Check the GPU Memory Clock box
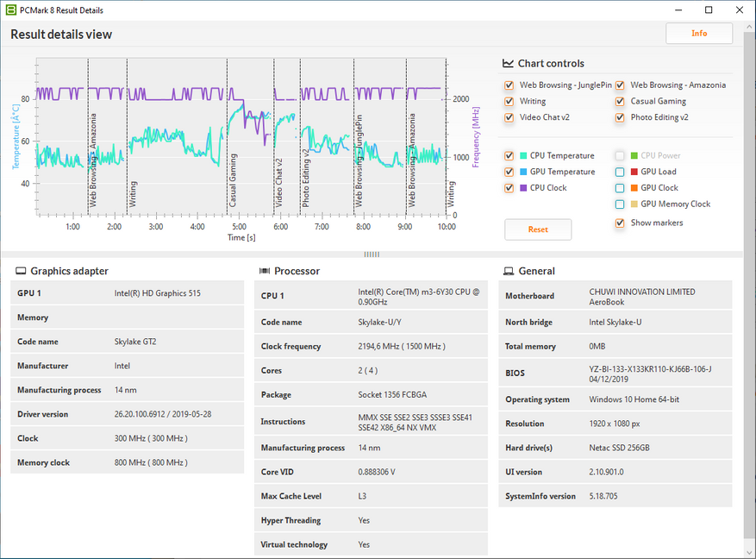756x559 pixels. 621,204
